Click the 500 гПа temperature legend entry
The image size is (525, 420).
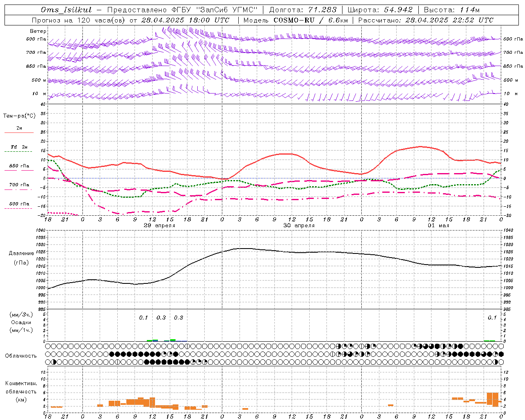19,204
